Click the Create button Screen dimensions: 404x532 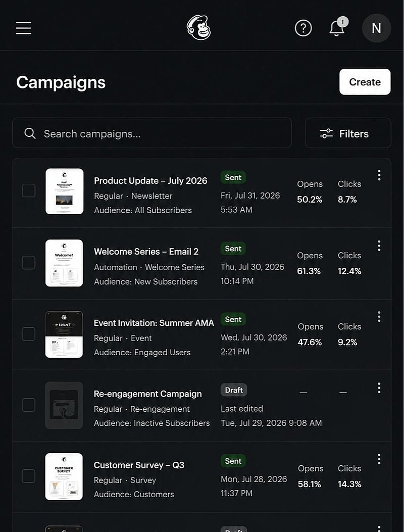[x=365, y=82]
